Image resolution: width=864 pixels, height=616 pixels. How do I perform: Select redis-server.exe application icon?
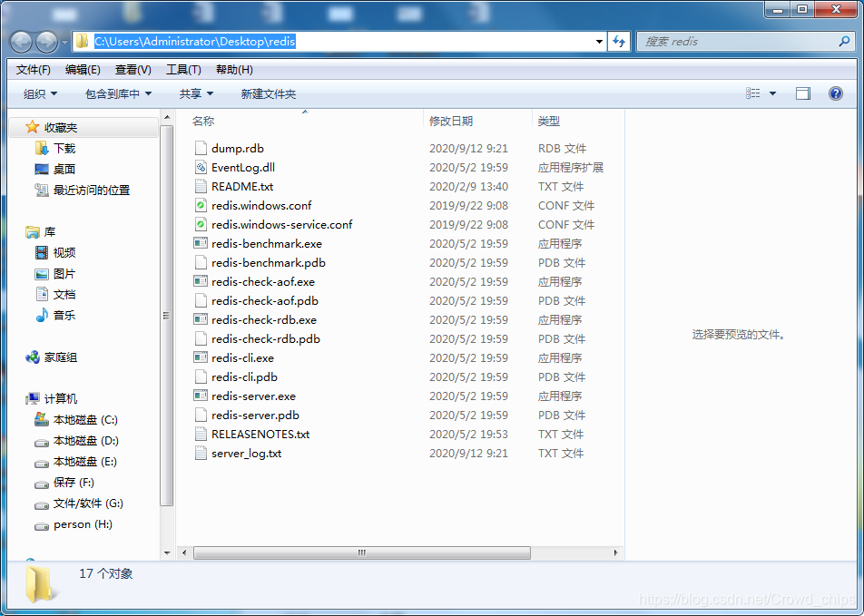(x=201, y=396)
